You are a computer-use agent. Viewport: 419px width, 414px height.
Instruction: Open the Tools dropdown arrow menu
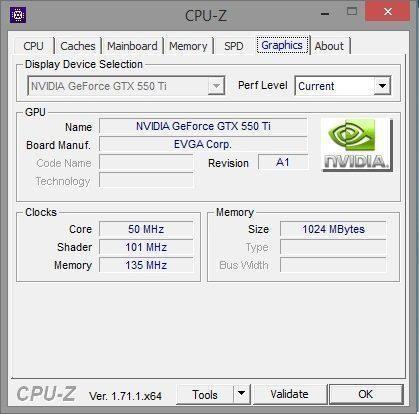click(242, 394)
